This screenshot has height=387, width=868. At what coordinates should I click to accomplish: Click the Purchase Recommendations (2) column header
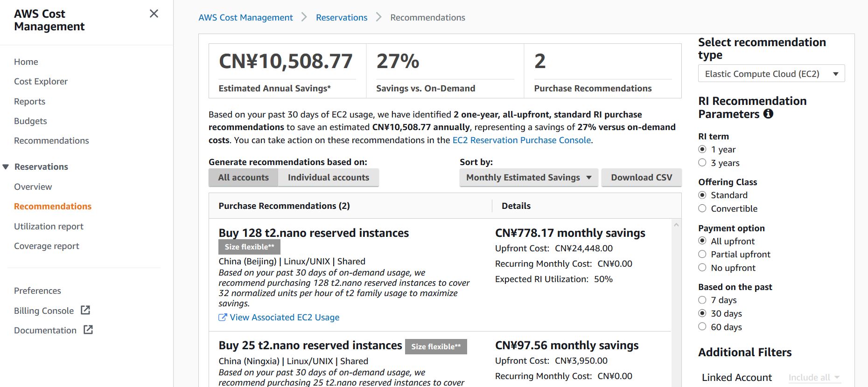pyautogui.click(x=284, y=206)
